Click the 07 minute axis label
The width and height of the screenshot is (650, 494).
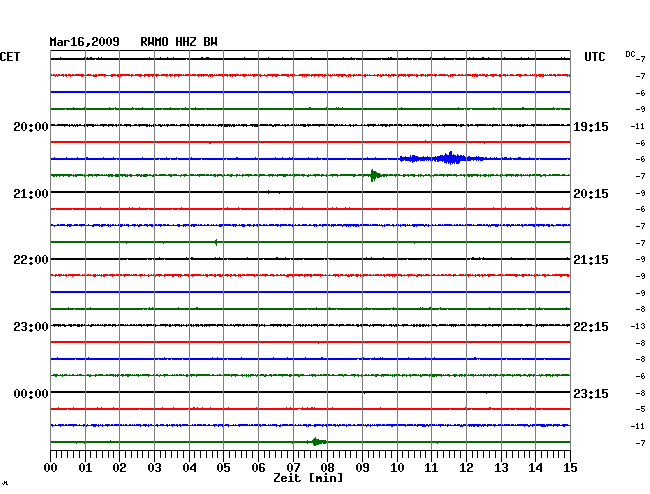pyautogui.click(x=293, y=468)
